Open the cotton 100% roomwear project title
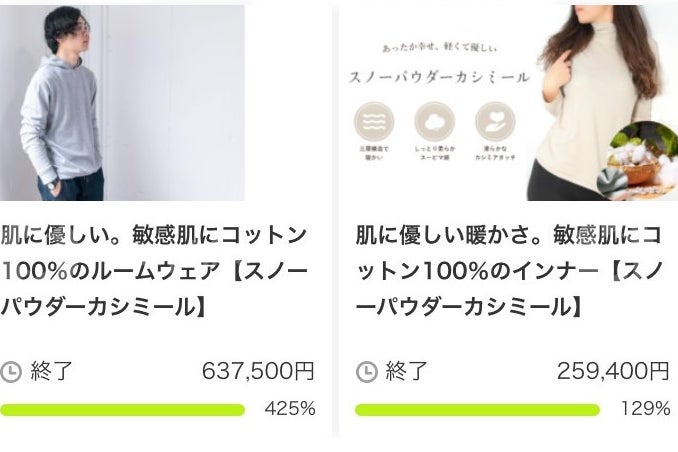The height and width of the screenshot is (452, 678). tap(155, 271)
